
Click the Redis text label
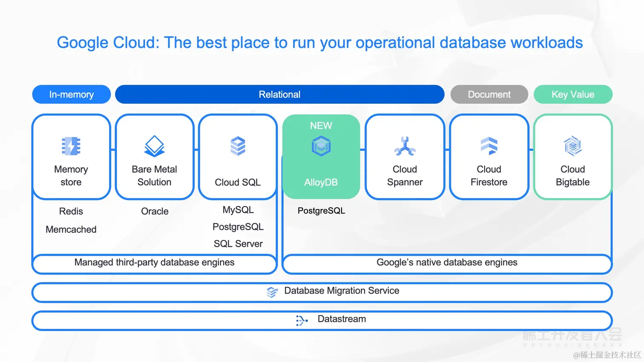pos(71,211)
